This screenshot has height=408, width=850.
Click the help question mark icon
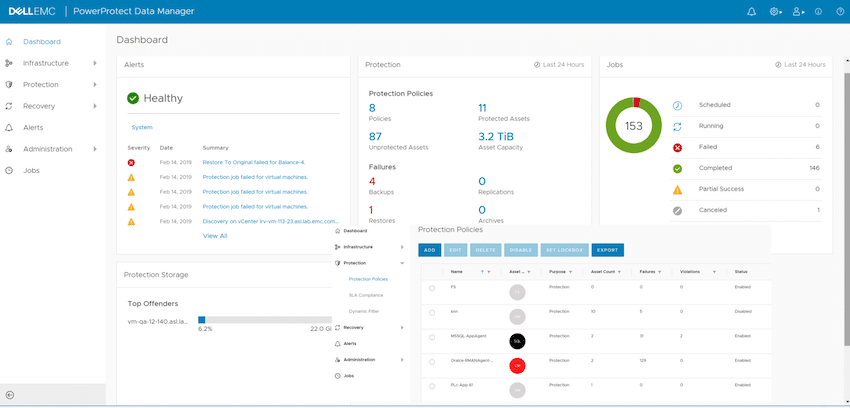point(840,11)
